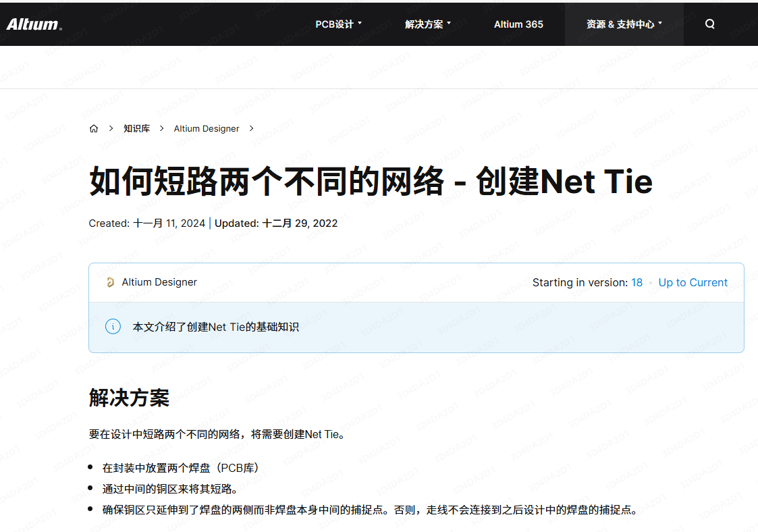Navigate to 知识库 via breadcrumb
The height and width of the screenshot is (532, 758).
point(137,128)
